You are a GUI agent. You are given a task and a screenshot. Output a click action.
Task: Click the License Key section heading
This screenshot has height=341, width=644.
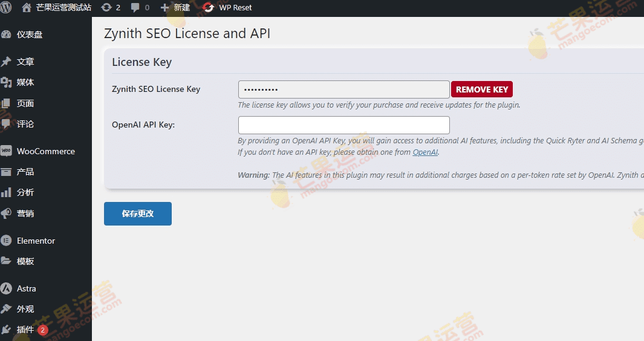tap(141, 62)
